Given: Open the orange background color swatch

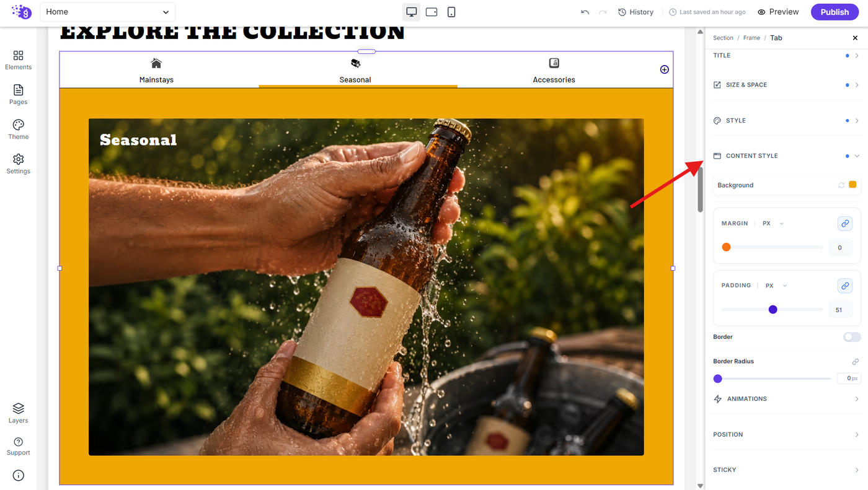Looking at the screenshot, I should click(852, 185).
